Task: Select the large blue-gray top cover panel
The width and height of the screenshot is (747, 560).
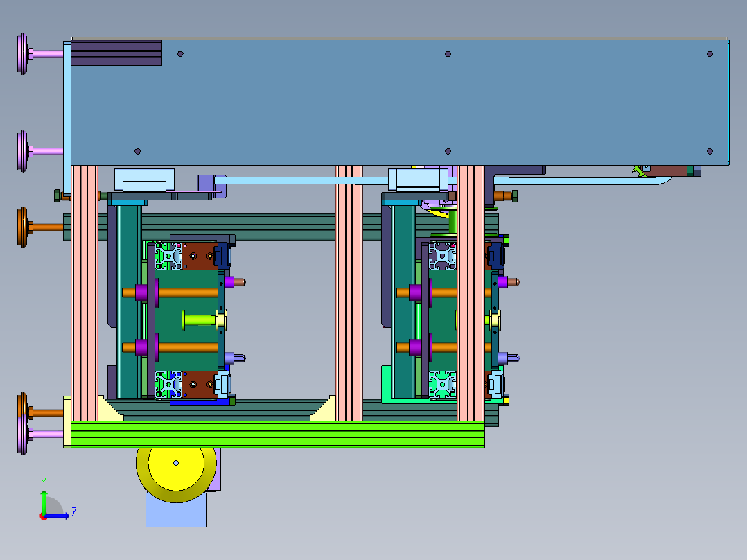Action: tap(399, 102)
